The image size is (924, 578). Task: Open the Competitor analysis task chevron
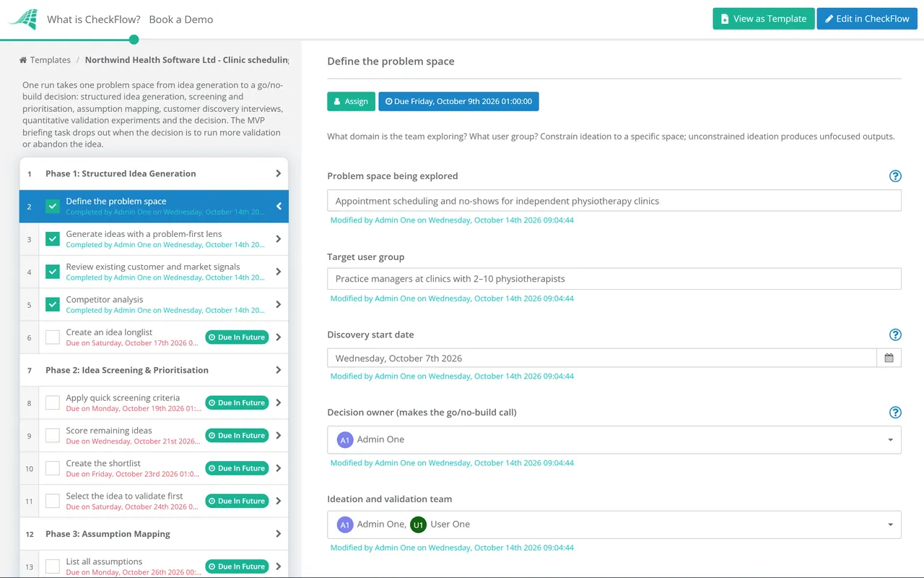pyautogui.click(x=279, y=305)
